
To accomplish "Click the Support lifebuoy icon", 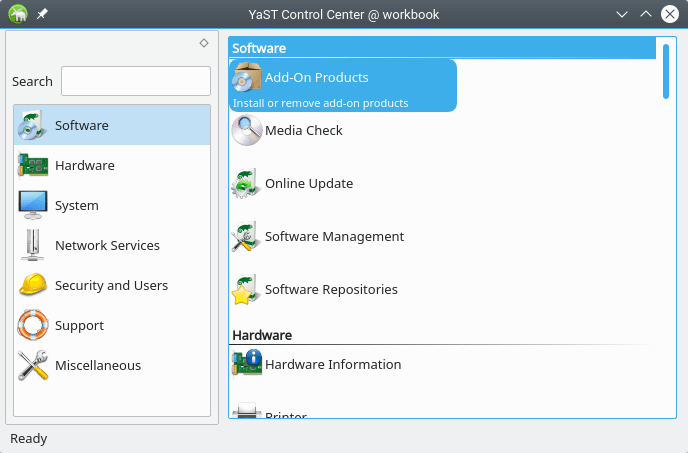I will click(33, 325).
